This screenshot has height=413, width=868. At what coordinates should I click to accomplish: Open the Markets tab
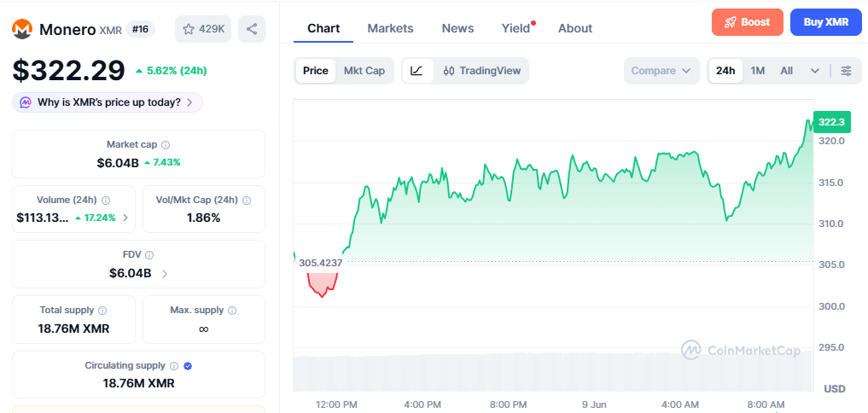[x=390, y=28]
